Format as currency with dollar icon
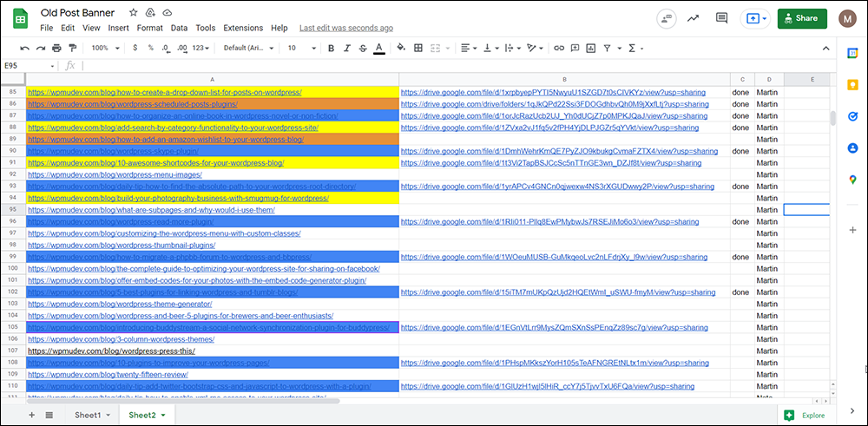Screen dimensions: 868x426 (135, 48)
